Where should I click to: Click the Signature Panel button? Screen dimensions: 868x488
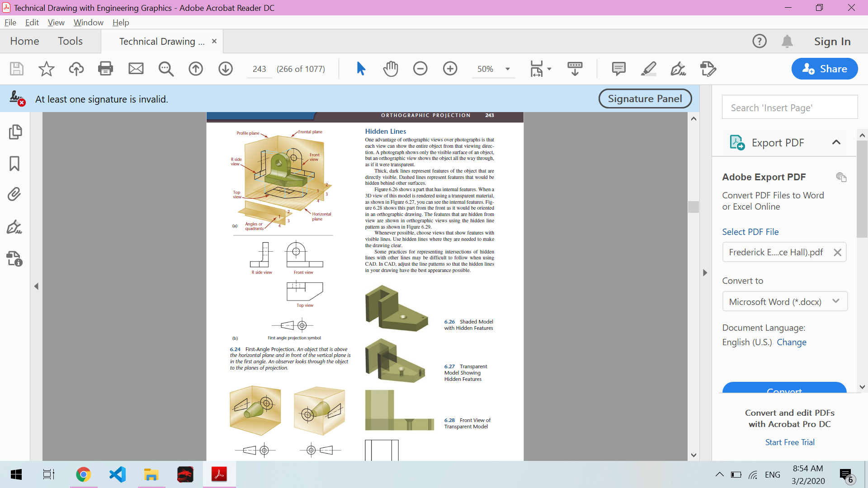tap(645, 99)
